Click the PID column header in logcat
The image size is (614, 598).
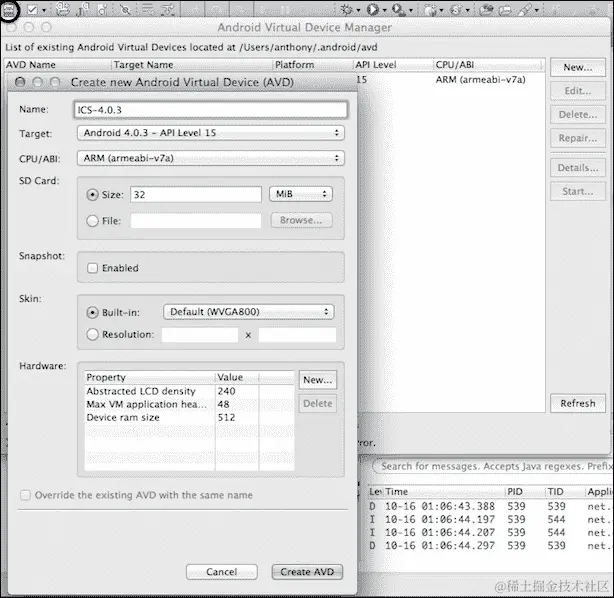[x=525, y=492]
